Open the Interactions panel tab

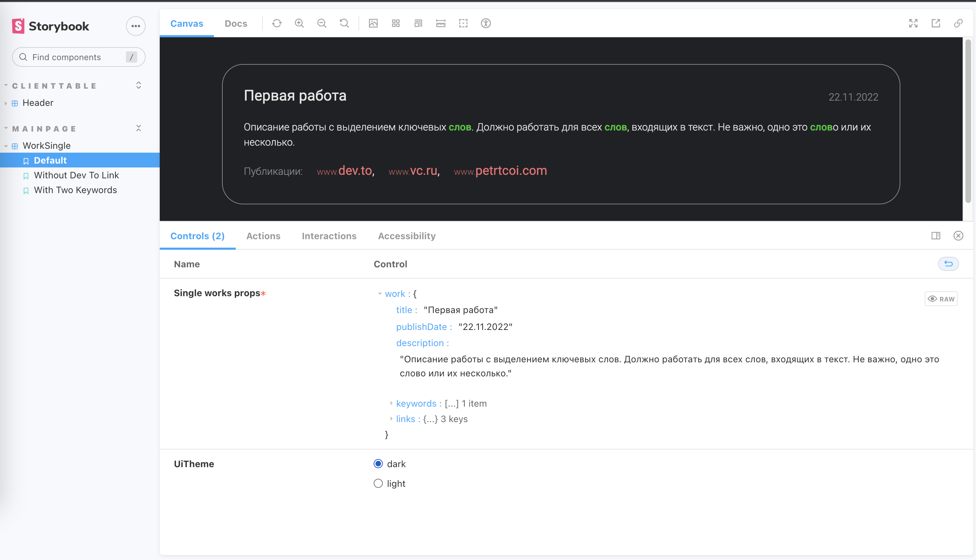329,236
